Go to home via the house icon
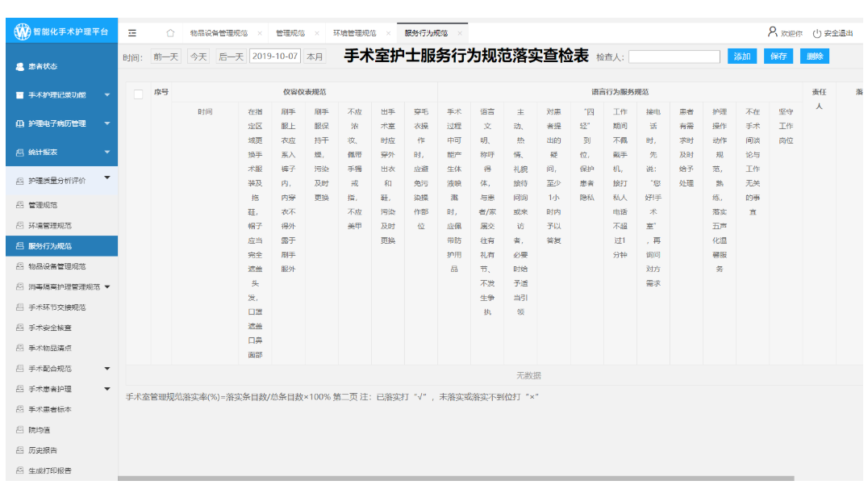 coord(170,33)
